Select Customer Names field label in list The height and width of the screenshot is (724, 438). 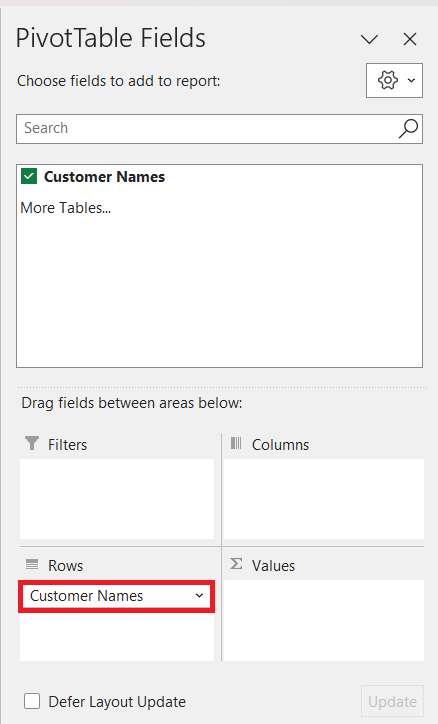[x=104, y=176]
